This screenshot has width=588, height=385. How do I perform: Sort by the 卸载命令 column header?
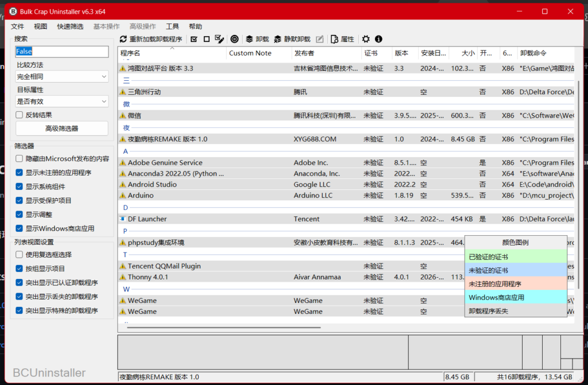pyautogui.click(x=546, y=53)
